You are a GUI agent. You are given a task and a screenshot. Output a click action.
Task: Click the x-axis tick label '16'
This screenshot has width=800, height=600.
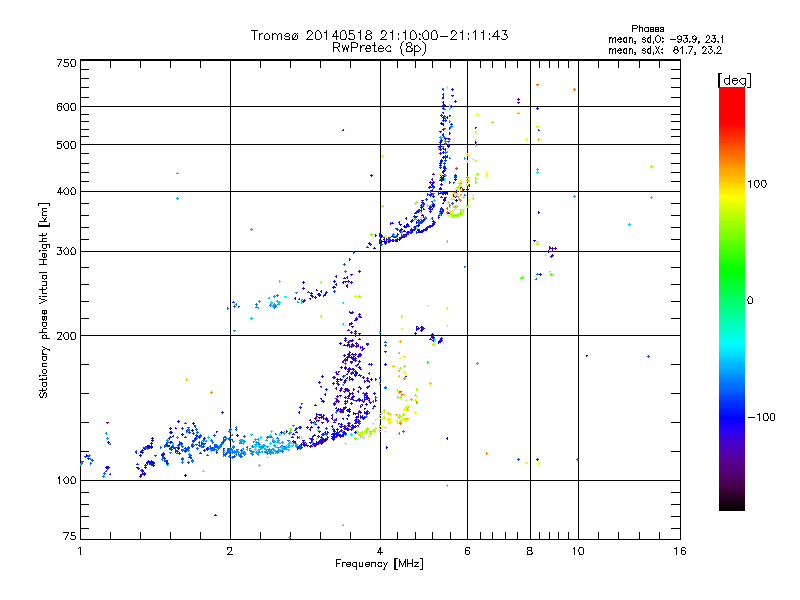point(680,551)
